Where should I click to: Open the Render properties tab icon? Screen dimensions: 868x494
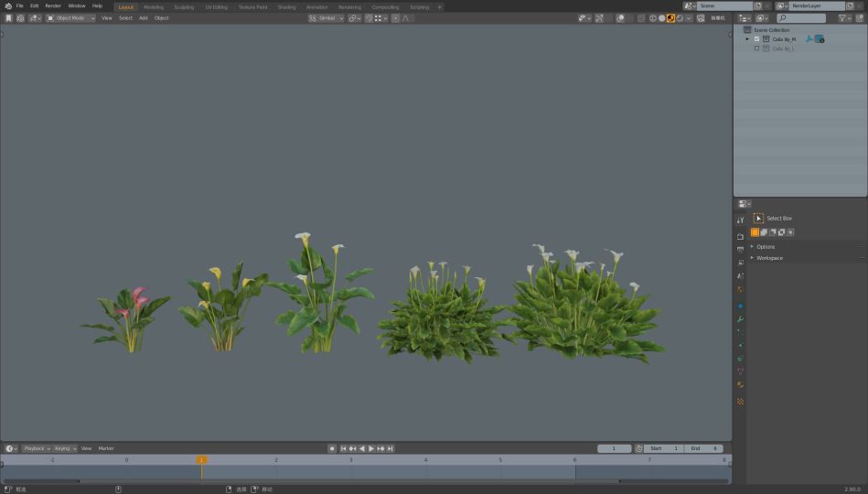[x=740, y=236]
